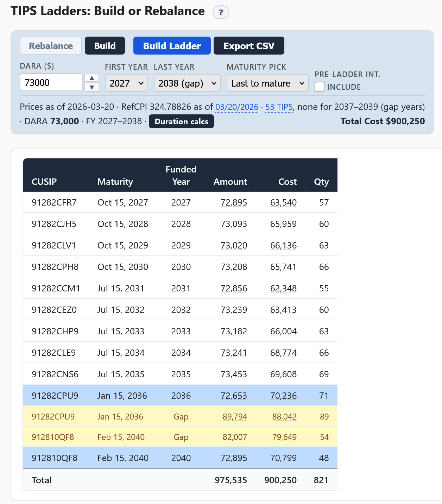
Task: Click amount 73,208
Action: (234, 267)
